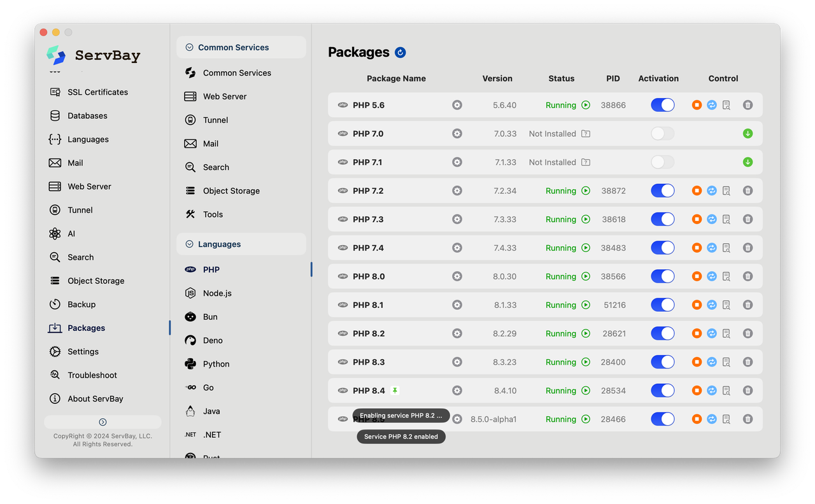This screenshot has height=504, width=815.
Task: Click the pin icon next to PHP 8.4
Action: tap(395, 391)
